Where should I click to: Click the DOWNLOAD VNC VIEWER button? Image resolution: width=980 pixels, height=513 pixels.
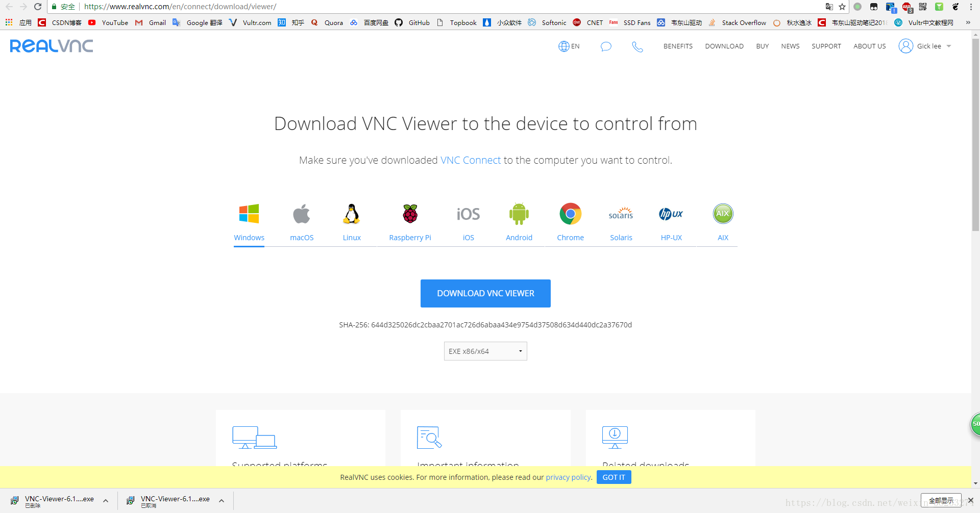485,293
